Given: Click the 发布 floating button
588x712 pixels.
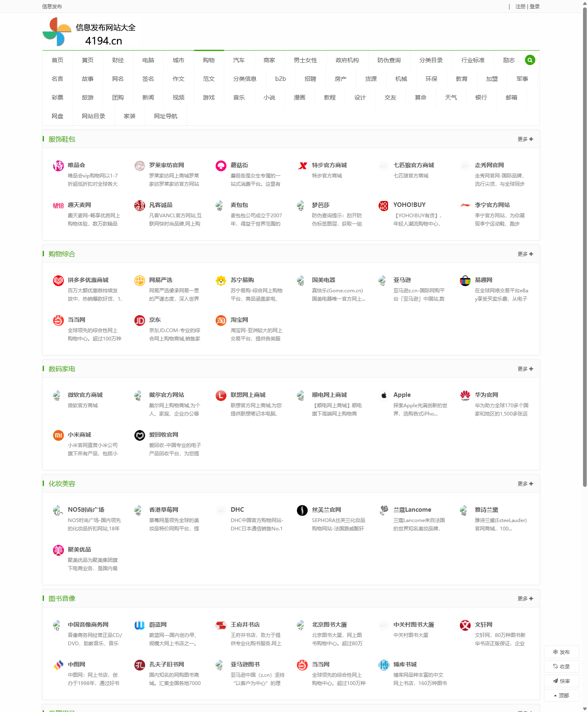Looking at the screenshot, I should point(561,652).
